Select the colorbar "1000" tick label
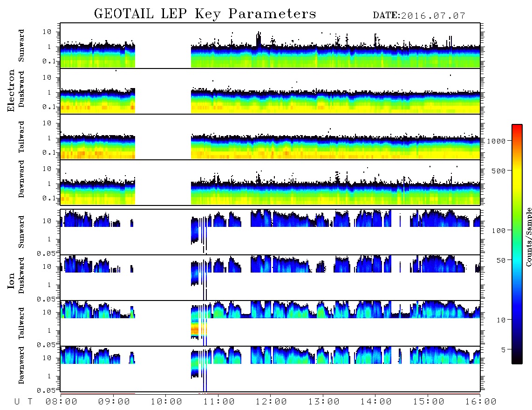The width and height of the screenshot is (532, 410). point(496,141)
